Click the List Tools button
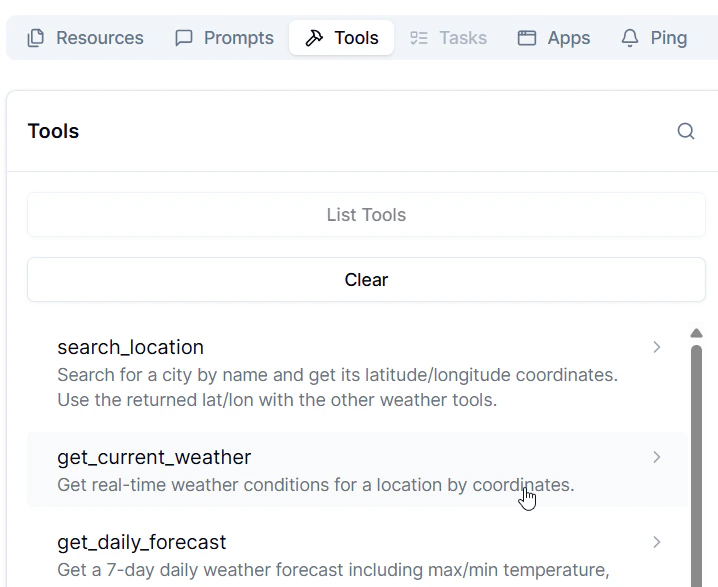718x587 pixels. tap(366, 215)
